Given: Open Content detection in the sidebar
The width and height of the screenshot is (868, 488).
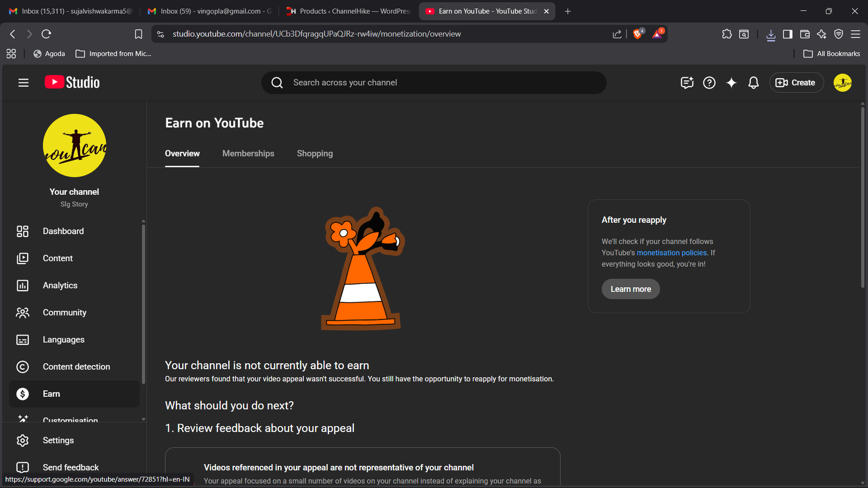Looking at the screenshot, I should click(x=76, y=367).
